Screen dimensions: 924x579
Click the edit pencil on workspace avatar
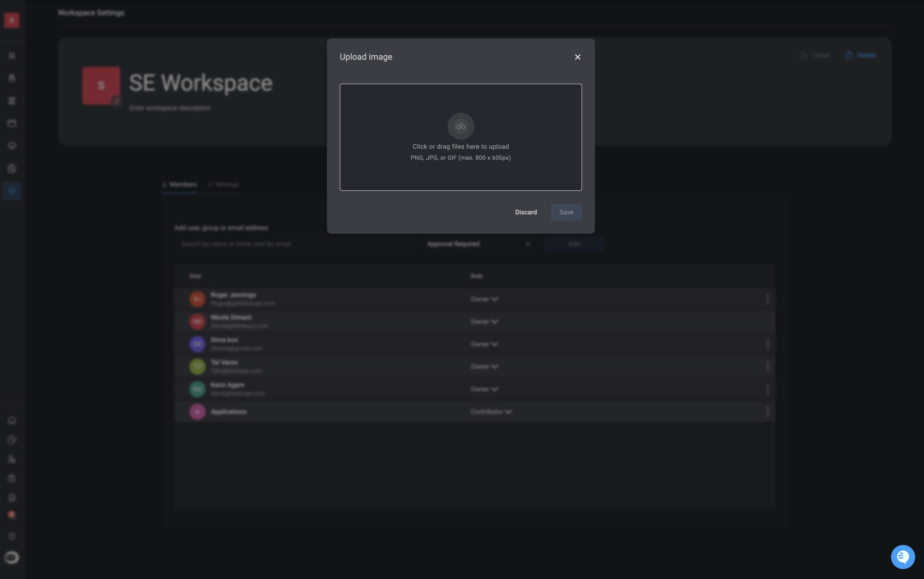coord(116,101)
